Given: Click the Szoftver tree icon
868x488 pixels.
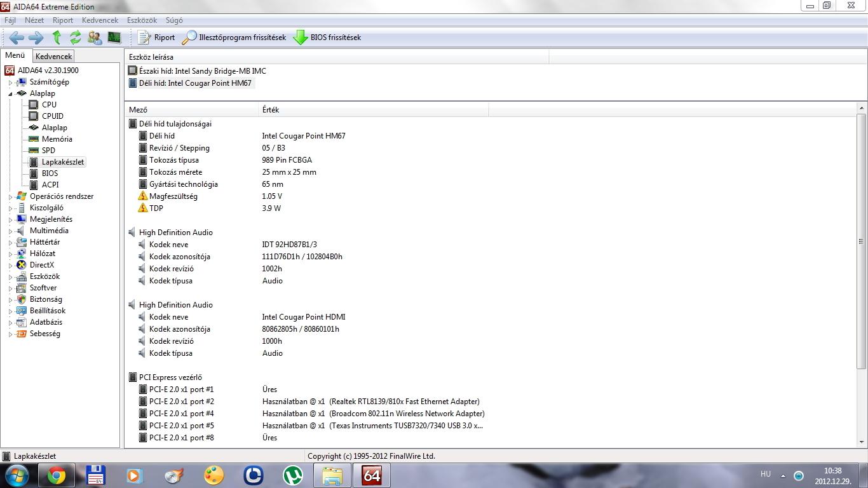Looking at the screenshot, I should click(22, 288).
